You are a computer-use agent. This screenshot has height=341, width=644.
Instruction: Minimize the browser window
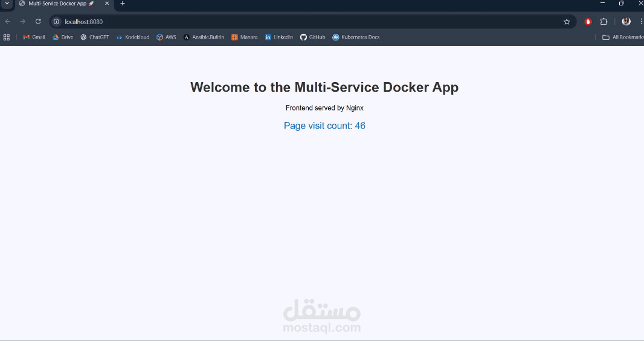pos(602,3)
